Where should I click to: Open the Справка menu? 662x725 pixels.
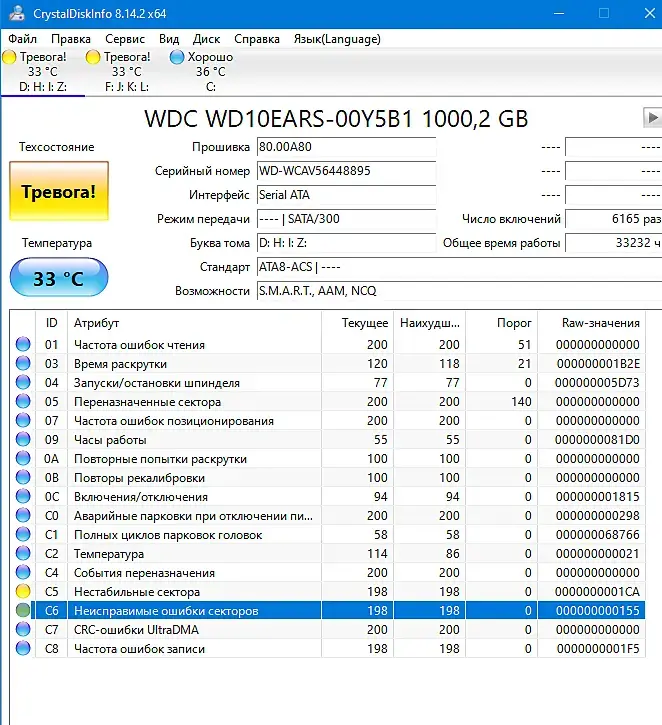point(257,39)
